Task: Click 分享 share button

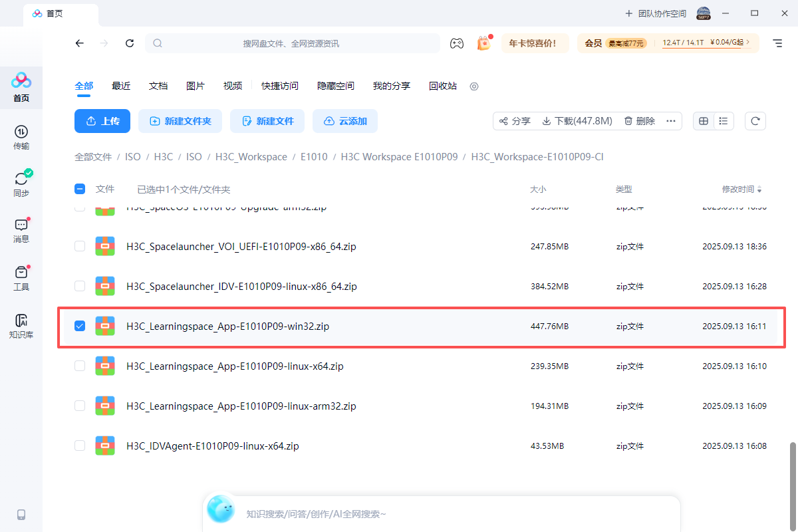Action: tap(515, 121)
